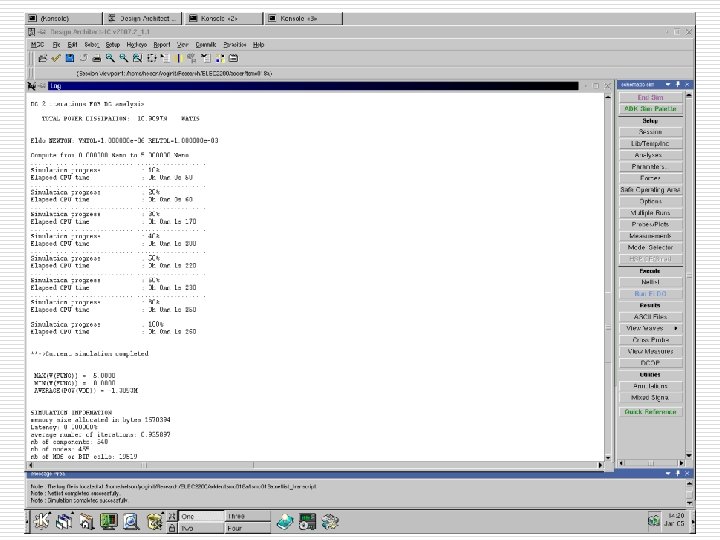Switch to virtual desktop Three
Viewport: 720px width, 540px height.
click(248, 516)
